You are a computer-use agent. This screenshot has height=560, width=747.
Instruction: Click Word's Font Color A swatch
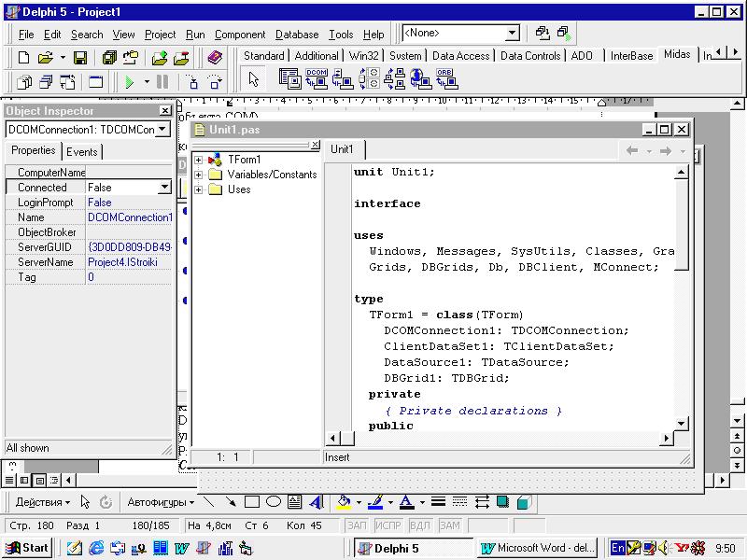pos(406,502)
